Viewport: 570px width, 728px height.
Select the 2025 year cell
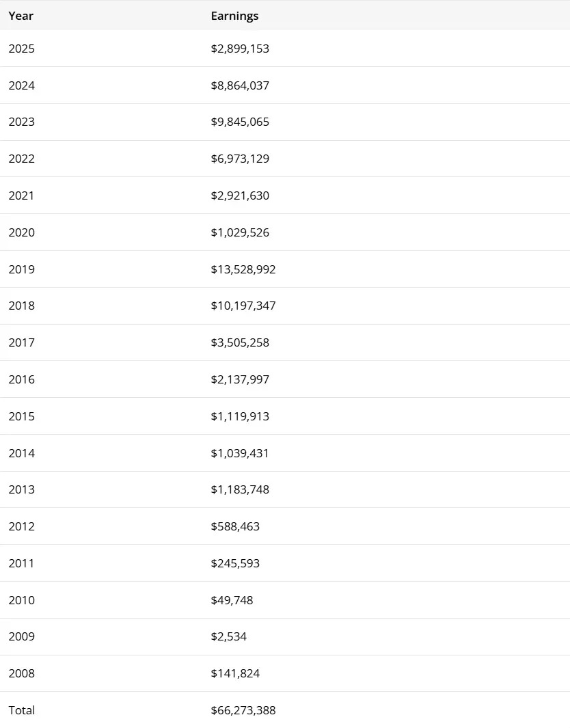pyautogui.click(x=21, y=49)
